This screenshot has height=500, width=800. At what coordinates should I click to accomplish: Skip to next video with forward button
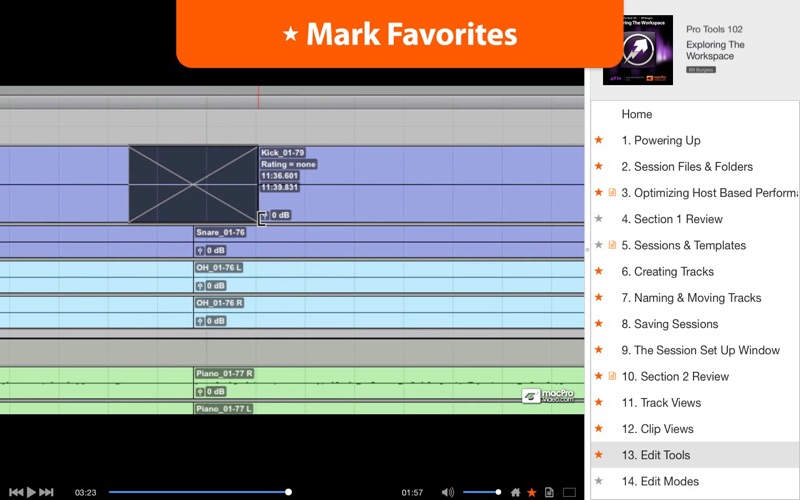tap(46, 492)
